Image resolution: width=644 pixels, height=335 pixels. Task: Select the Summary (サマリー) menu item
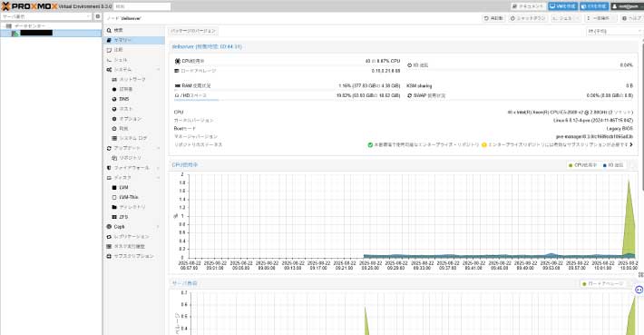[134, 40]
